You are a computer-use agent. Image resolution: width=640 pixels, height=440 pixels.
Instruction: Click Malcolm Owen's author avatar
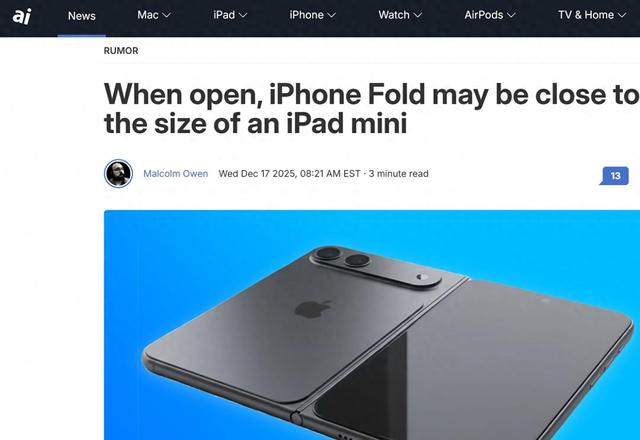pos(118,173)
